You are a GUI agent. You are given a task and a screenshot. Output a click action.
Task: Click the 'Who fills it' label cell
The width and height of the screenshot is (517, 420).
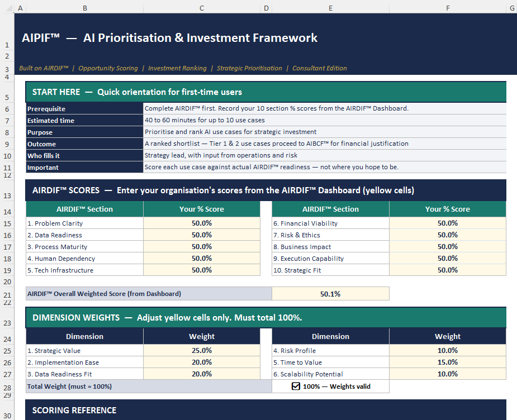(x=85, y=155)
